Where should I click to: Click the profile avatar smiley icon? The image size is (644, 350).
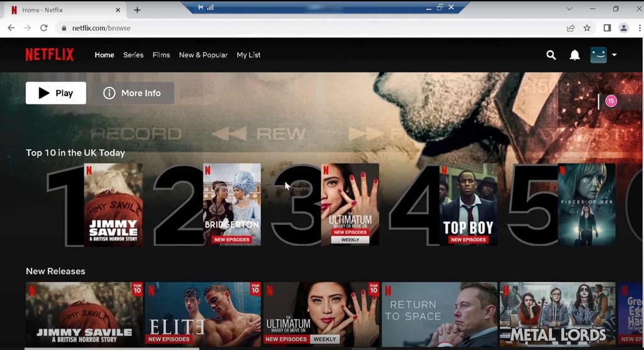(599, 55)
